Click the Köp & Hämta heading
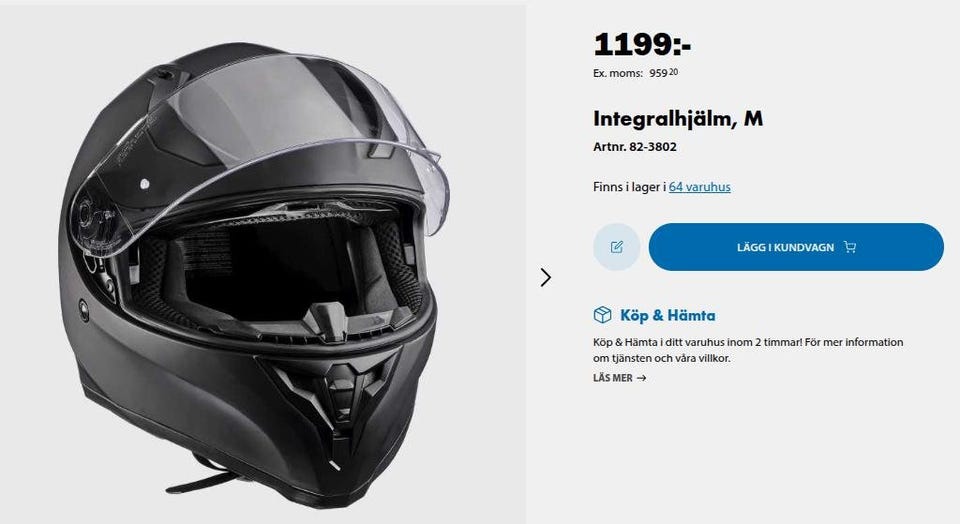 667,315
